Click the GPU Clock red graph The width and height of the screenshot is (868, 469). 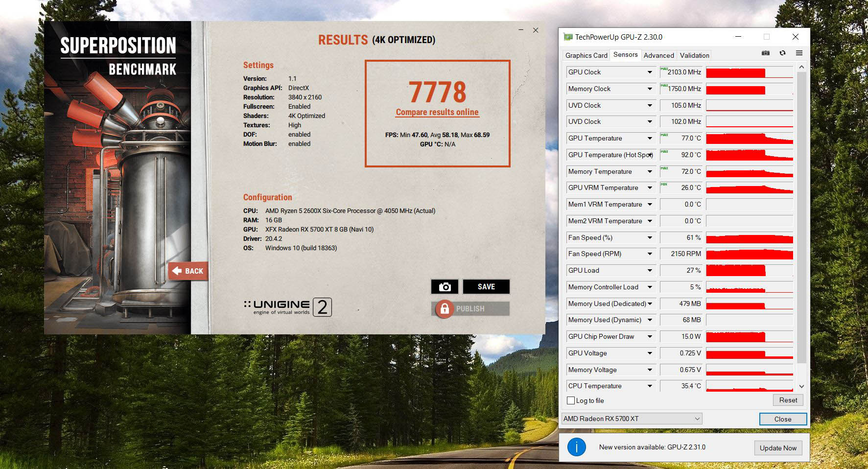(x=750, y=72)
